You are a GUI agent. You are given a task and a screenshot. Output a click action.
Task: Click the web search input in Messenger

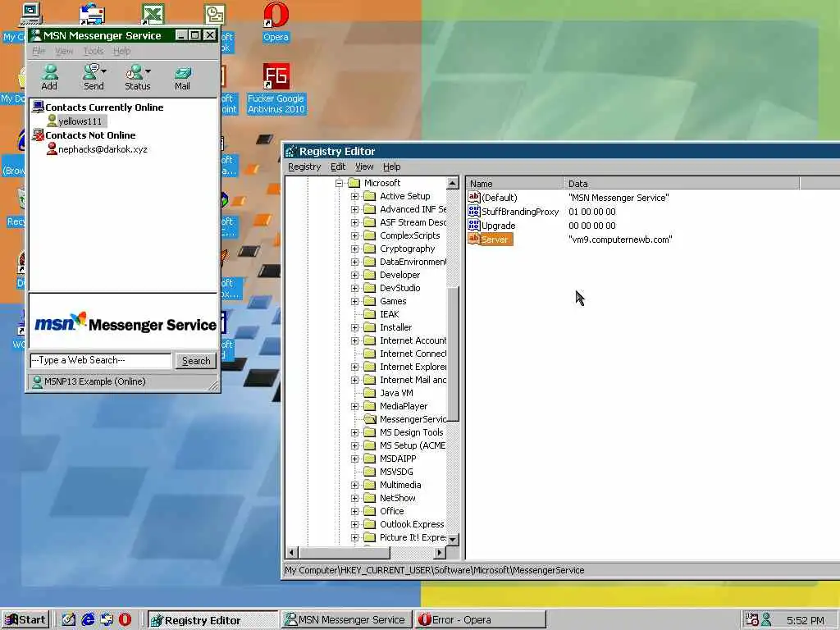pos(100,361)
